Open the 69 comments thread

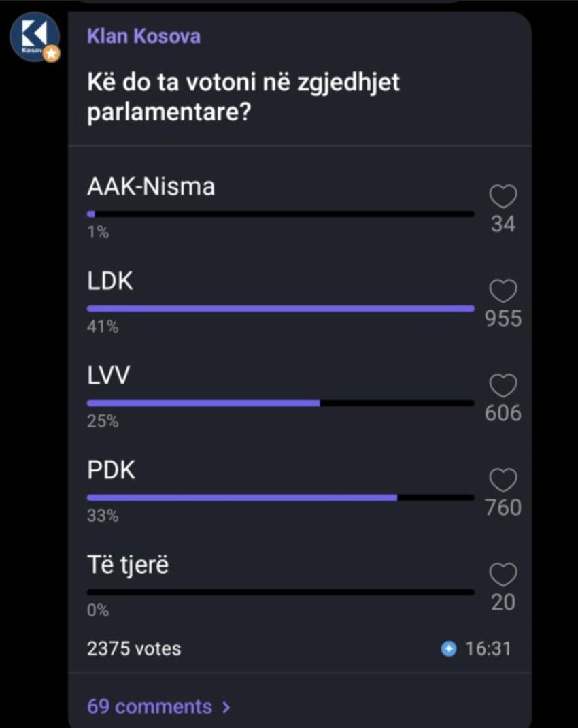[150, 706]
